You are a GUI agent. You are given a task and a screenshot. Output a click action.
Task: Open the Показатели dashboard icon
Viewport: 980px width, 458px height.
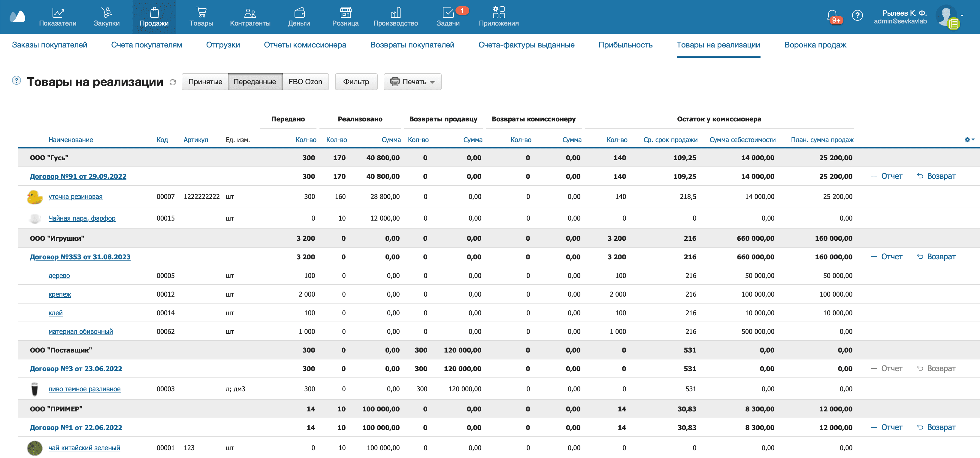(57, 13)
